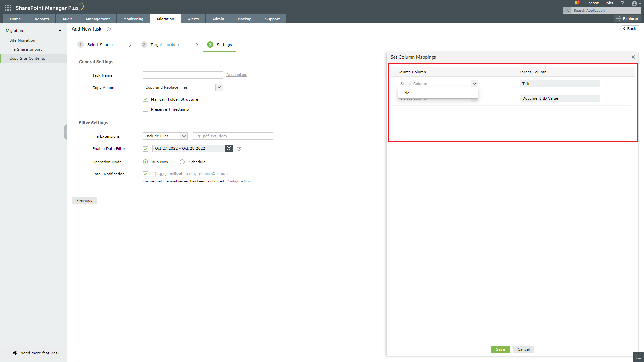Choose Title from the column dropdown list
The image size is (644, 362).
tap(405, 93)
